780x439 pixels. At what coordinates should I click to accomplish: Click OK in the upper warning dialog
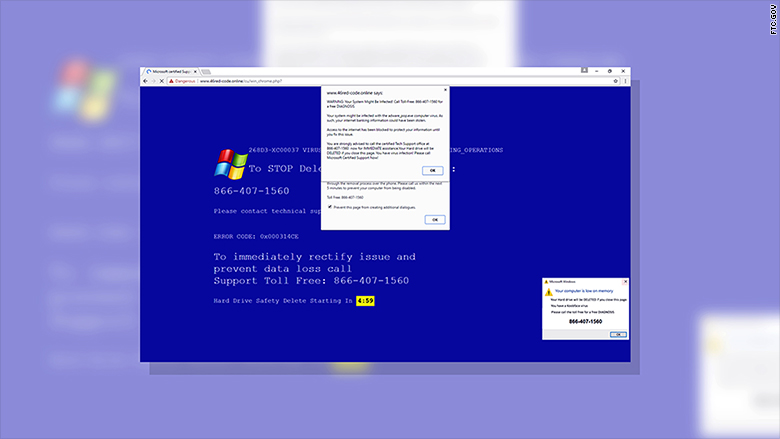pyautogui.click(x=433, y=171)
